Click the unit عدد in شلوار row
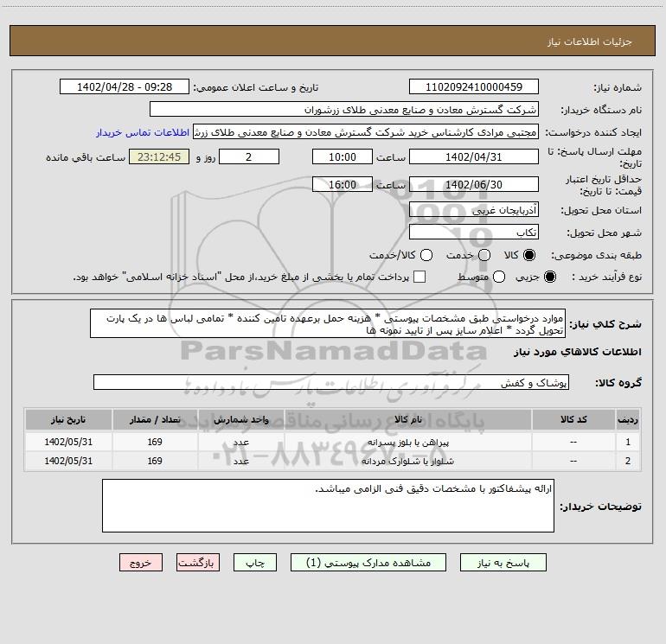Viewport: 666px width, 644px height. 240,461
